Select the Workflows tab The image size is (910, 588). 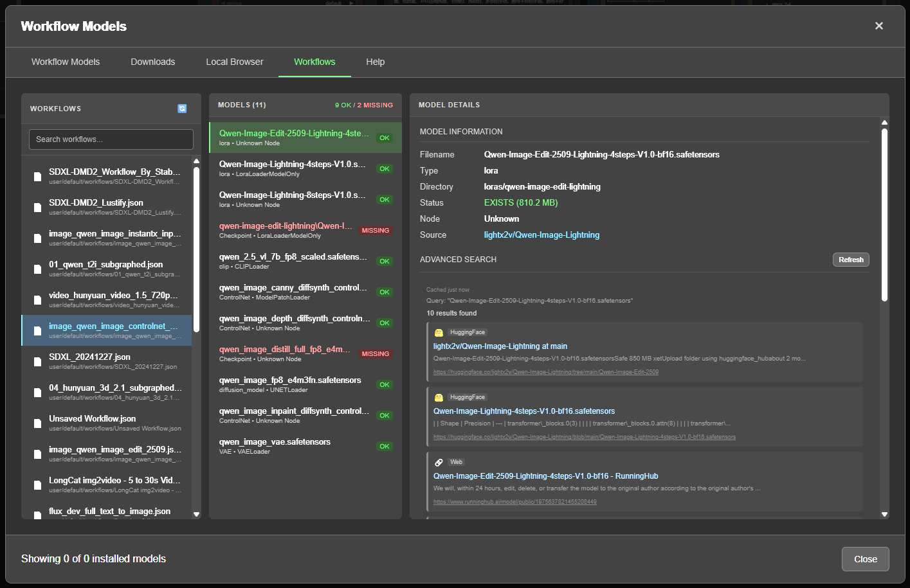pos(314,62)
